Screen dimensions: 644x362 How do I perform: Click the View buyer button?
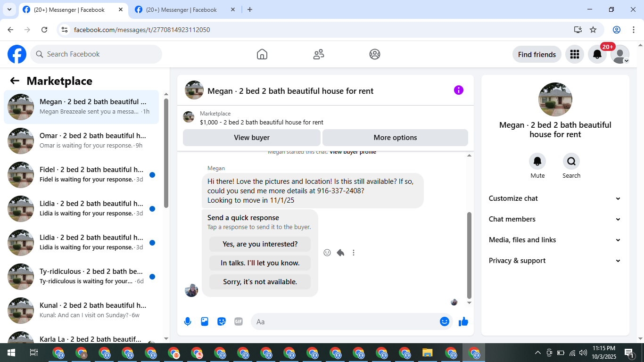pyautogui.click(x=252, y=138)
